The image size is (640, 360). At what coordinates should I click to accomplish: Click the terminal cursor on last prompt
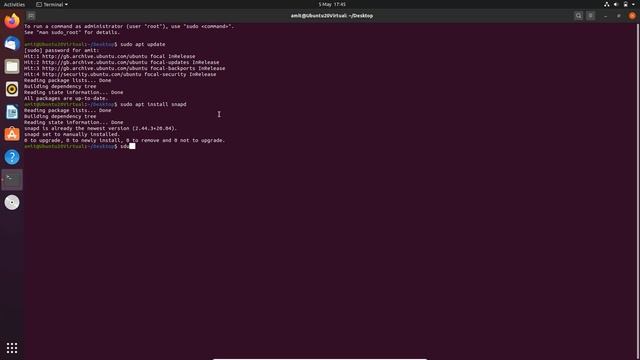(132, 146)
